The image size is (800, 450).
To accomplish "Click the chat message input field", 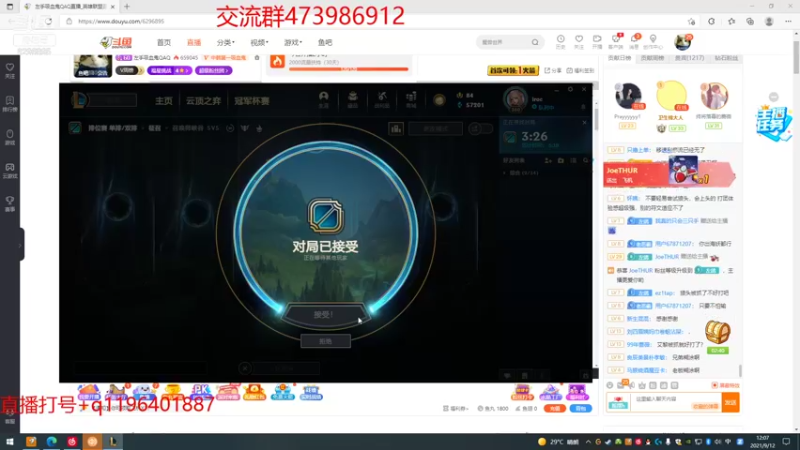I will click(x=677, y=403).
